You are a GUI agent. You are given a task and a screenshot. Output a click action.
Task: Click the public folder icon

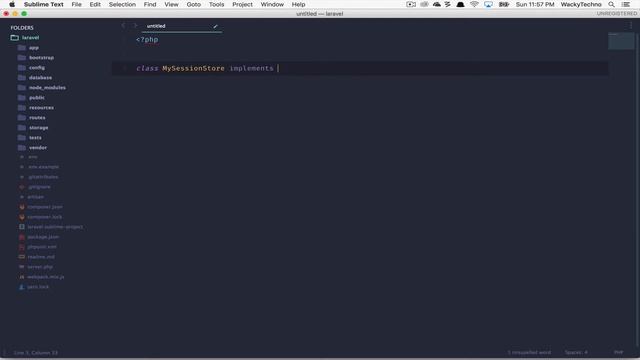22,98
